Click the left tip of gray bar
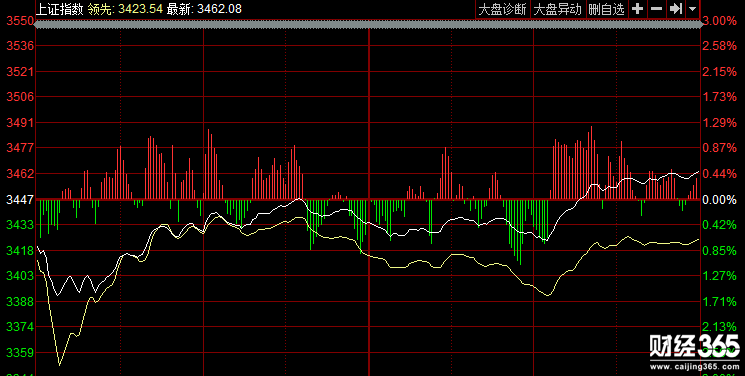745x376 pixels. pyautogui.click(x=38, y=24)
